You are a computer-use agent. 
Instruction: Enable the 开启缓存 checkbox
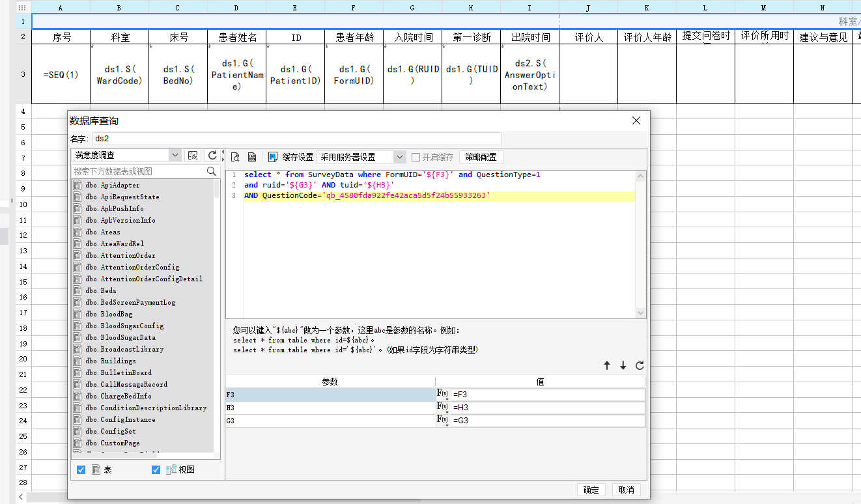coord(416,157)
